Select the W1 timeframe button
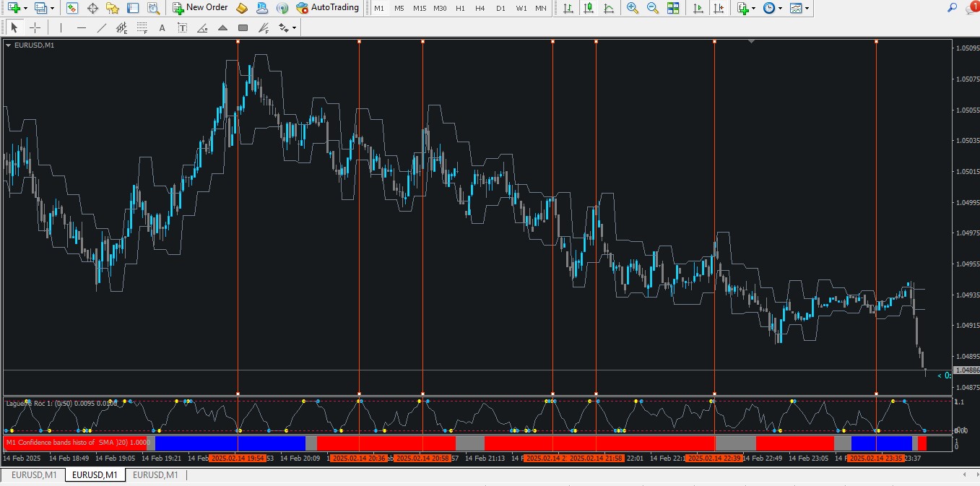The image size is (980, 486). [x=521, y=8]
